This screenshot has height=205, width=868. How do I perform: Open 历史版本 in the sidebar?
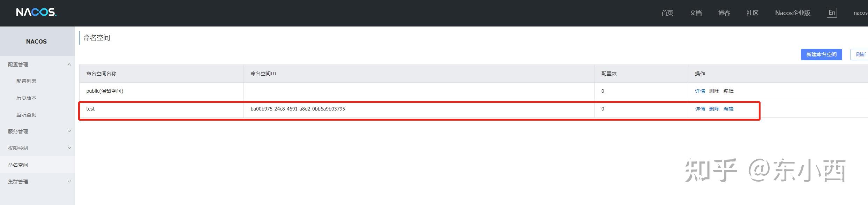pyautogui.click(x=27, y=98)
